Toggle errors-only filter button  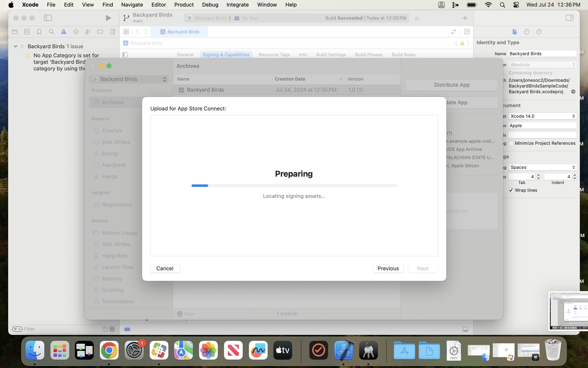click(x=112, y=329)
